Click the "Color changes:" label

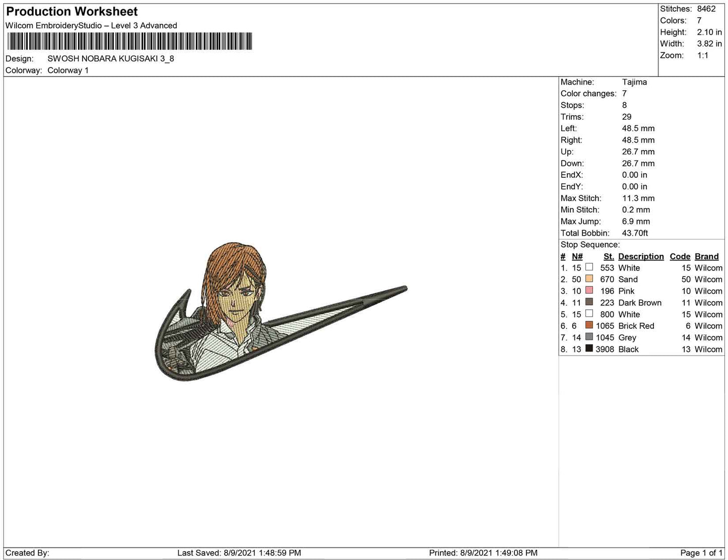click(x=588, y=94)
